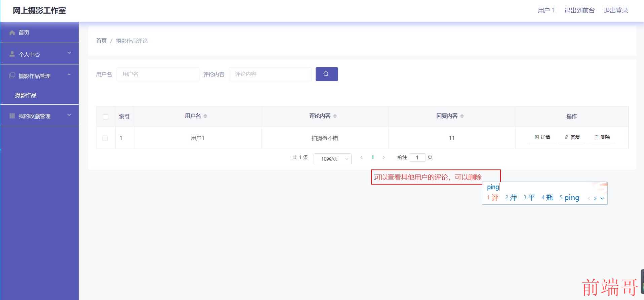The height and width of the screenshot is (300, 644).
Task: Click the 摄影作品管理 menu label
Action: (x=35, y=76)
